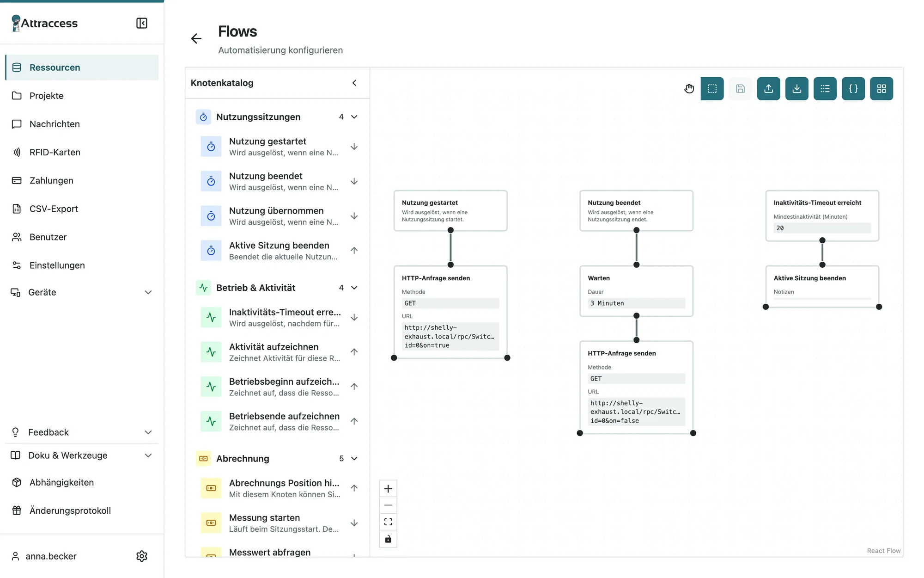Click the fit view icon
Screen dimensions: 924x578
pyautogui.click(x=388, y=522)
